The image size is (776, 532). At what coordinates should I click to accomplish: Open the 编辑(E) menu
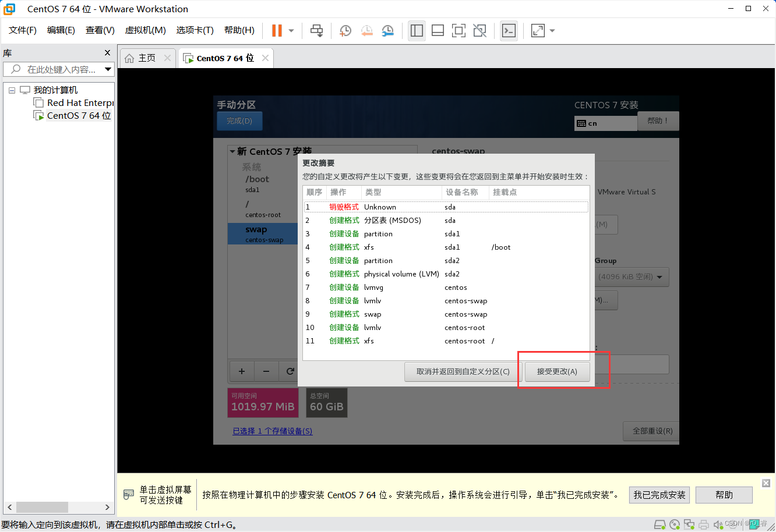61,30
